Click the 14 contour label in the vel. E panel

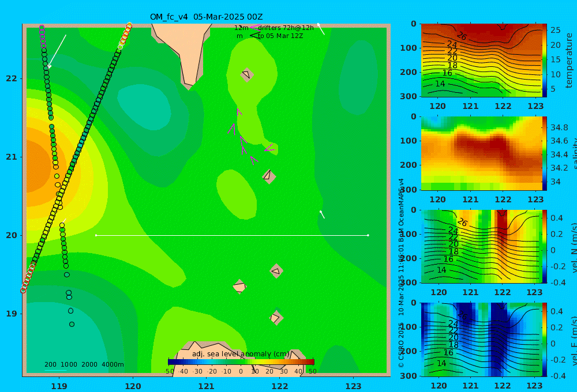pyautogui.click(x=441, y=363)
